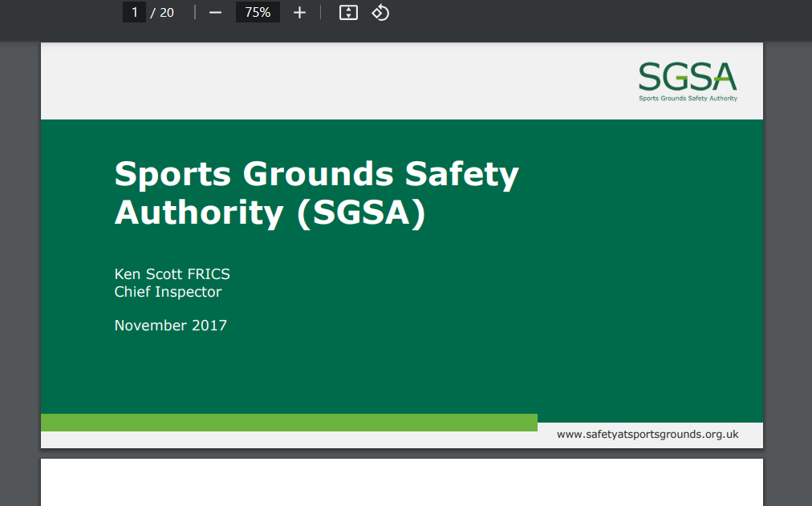Click the SGSA logo on the slide
Viewport: 812px width, 506px height.
[x=688, y=82]
